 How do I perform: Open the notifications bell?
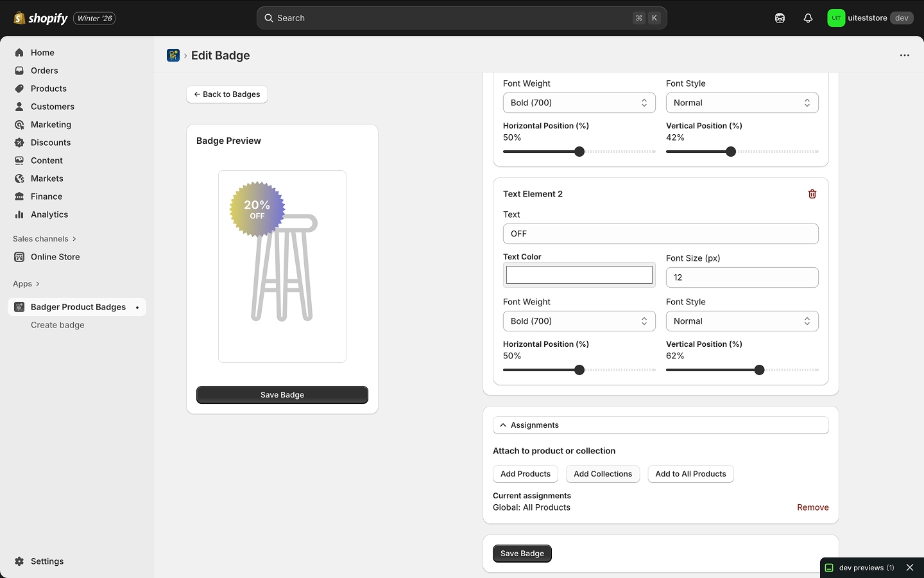808,18
